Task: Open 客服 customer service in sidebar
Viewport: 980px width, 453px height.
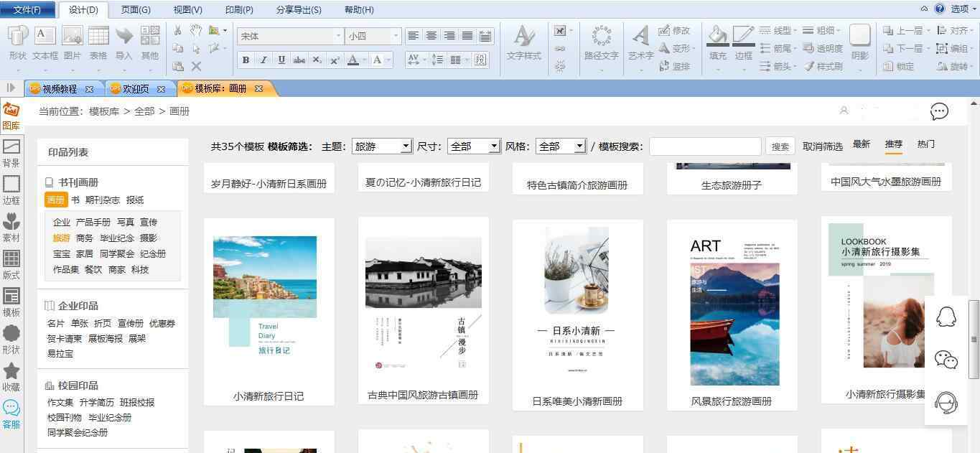Action: [11, 414]
